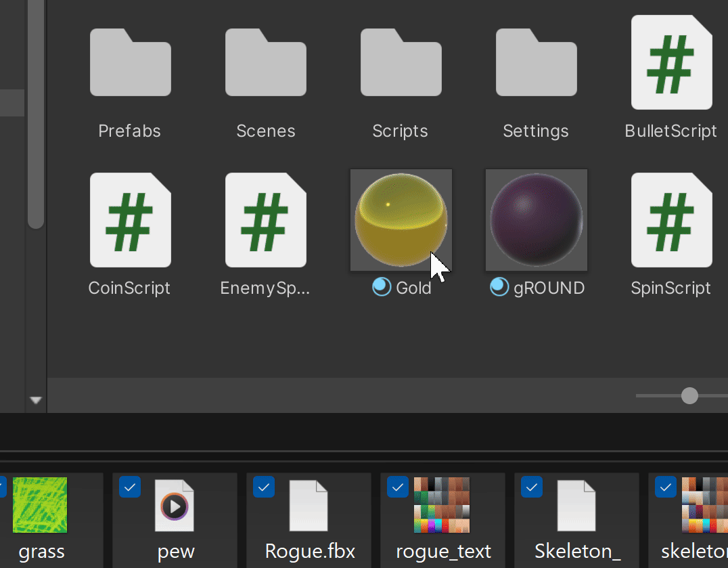This screenshot has height=568, width=728.
Task: Open the Prefabs folder
Action: (x=129, y=62)
